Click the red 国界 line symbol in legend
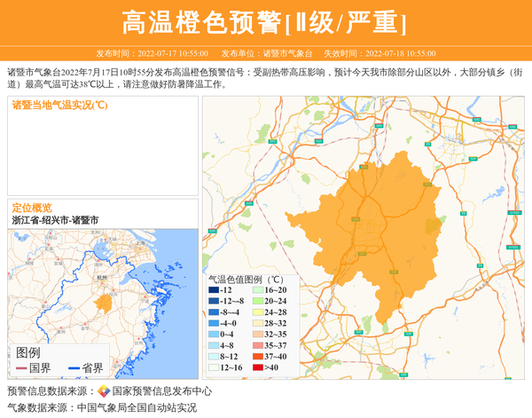Image resolution: width=532 pixels, height=418 pixels. click(x=21, y=368)
